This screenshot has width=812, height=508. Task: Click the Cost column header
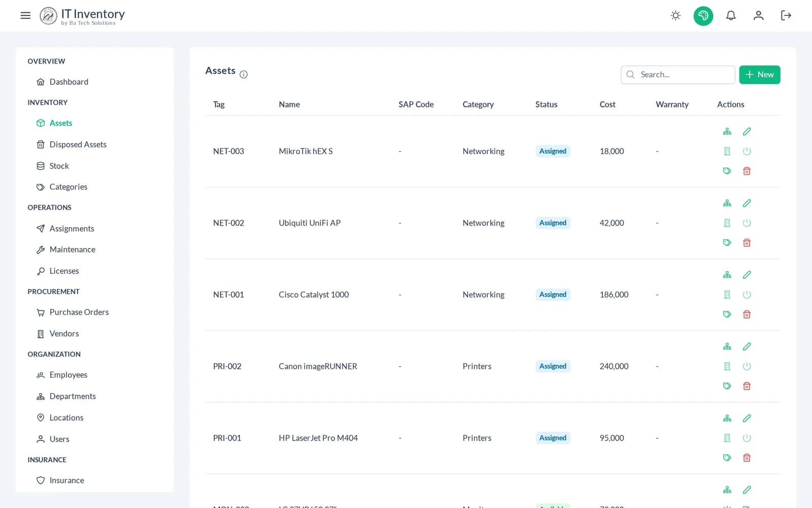coord(607,104)
